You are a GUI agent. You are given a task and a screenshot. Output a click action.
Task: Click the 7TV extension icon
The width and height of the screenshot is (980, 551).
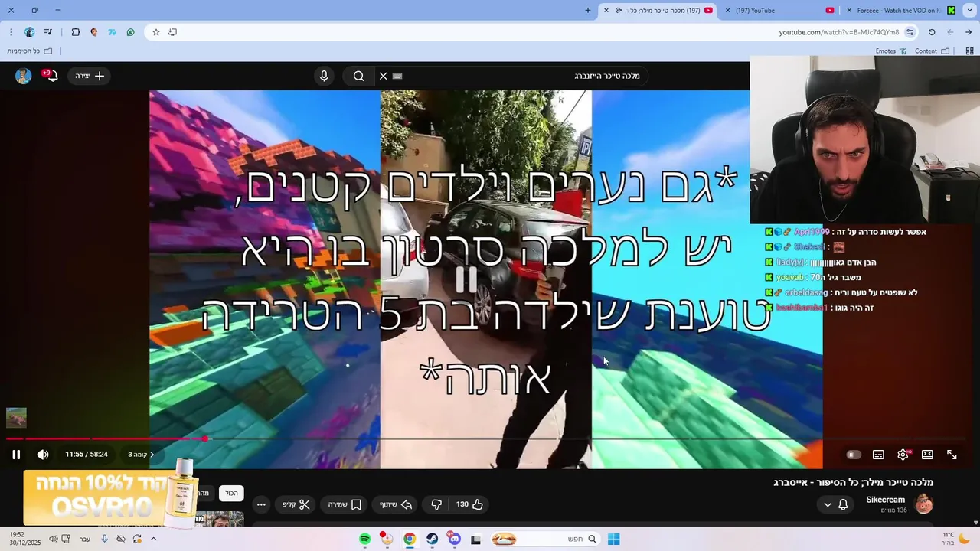113,32
